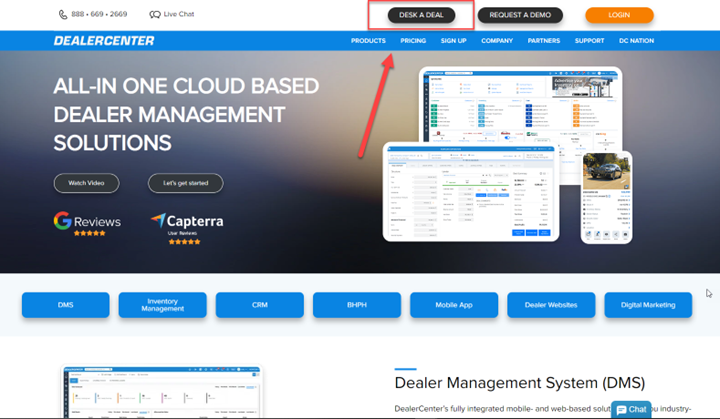Click the DMS dashboard screenshot thumbnail

(x=162, y=391)
